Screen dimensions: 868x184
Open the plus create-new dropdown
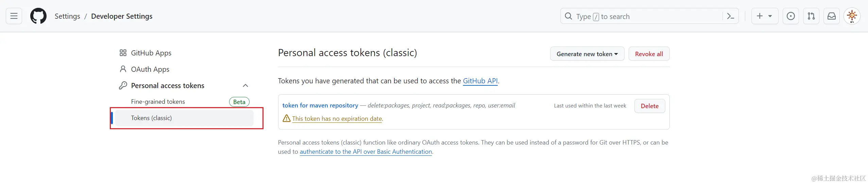coord(764,16)
